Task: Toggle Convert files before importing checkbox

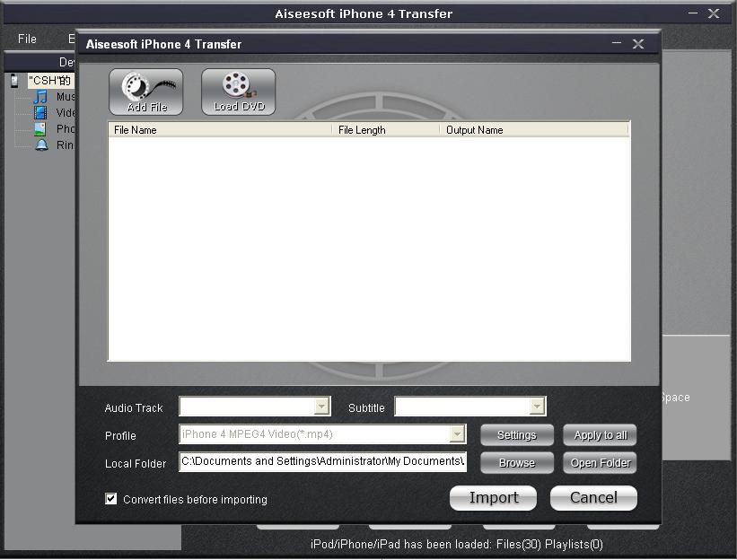Action: click(111, 498)
